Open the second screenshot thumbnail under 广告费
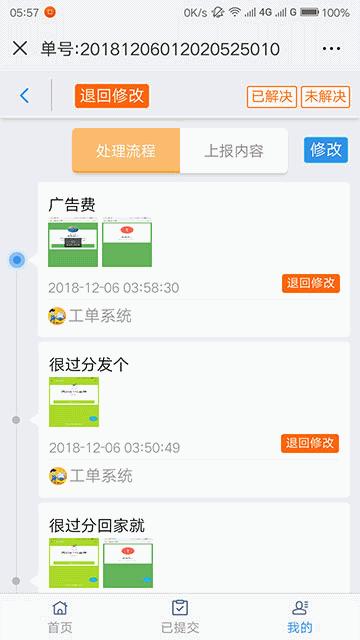The width and height of the screenshot is (360, 640). tap(127, 242)
